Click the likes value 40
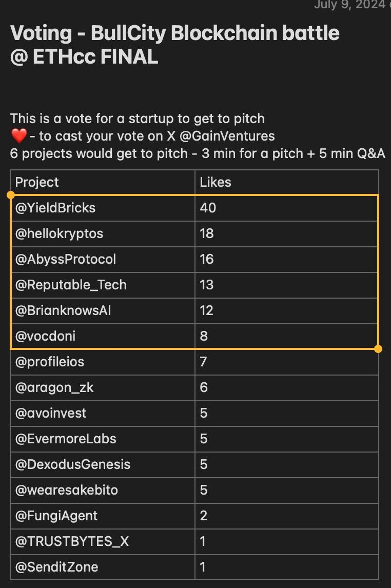The image size is (391, 588). pos(208,208)
